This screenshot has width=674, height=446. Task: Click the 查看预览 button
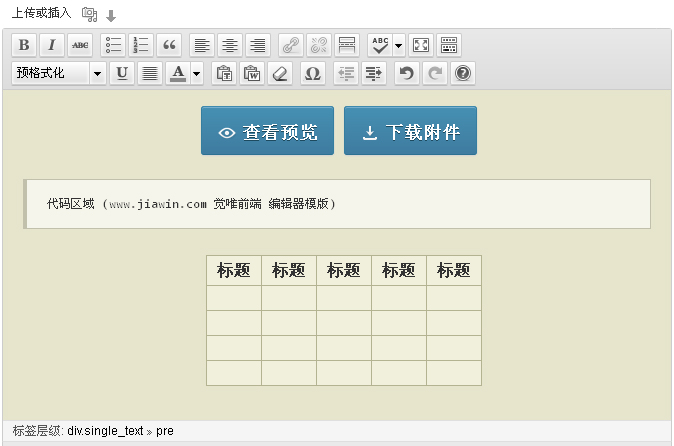coord(268,132)
